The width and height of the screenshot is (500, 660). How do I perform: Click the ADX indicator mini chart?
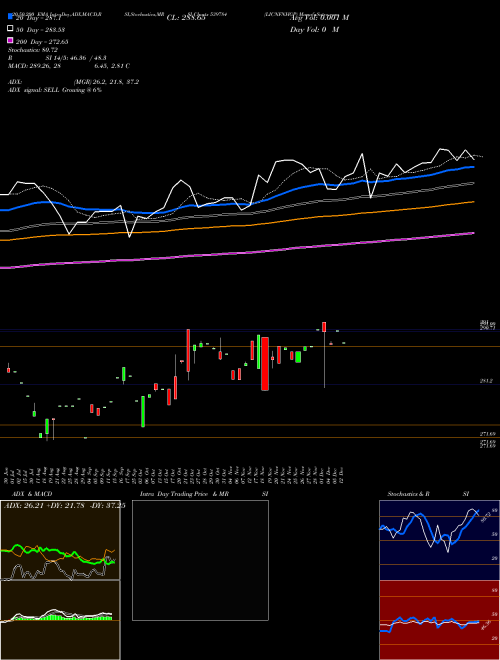point(60,540)
